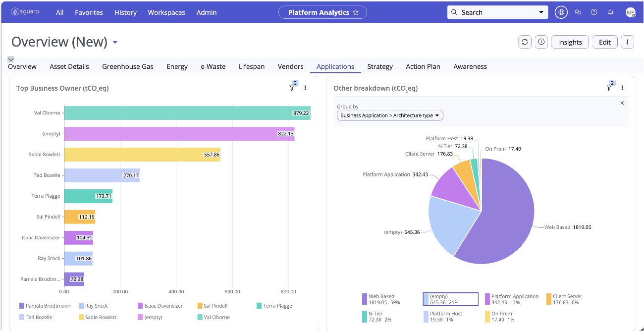
Task: Toggle Platform Analytics favorite star
Action: [x=356, y=12]
